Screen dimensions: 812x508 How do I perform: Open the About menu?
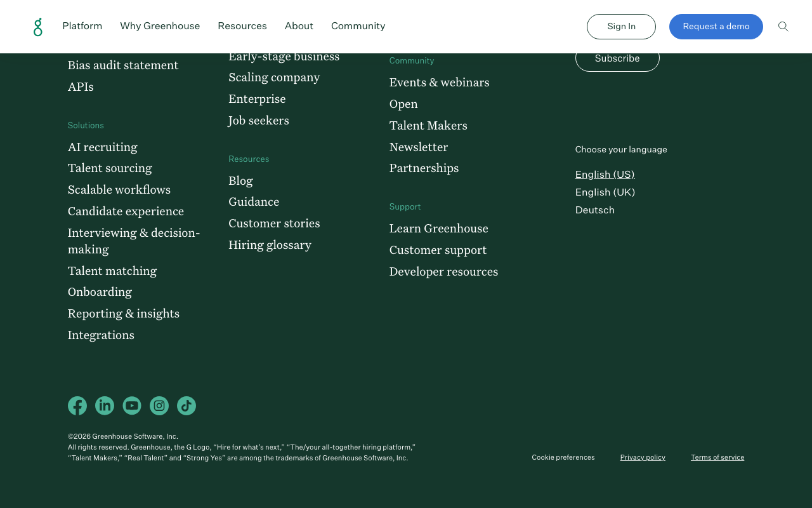click(x=299, y=26)
